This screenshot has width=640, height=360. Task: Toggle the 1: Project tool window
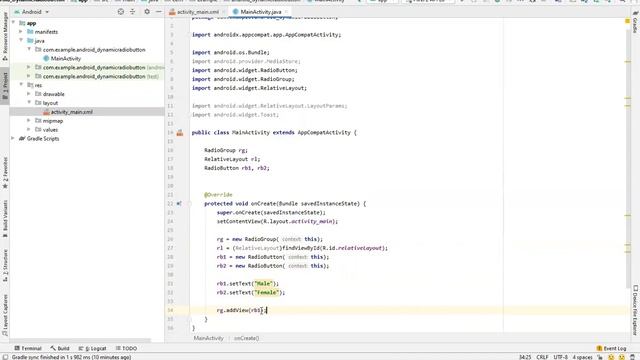point(5,87)
